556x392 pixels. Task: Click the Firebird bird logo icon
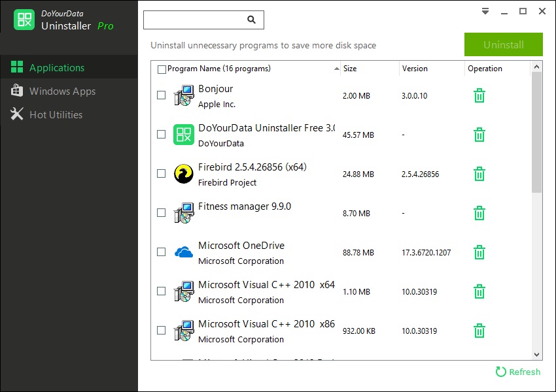coord(184,174)
